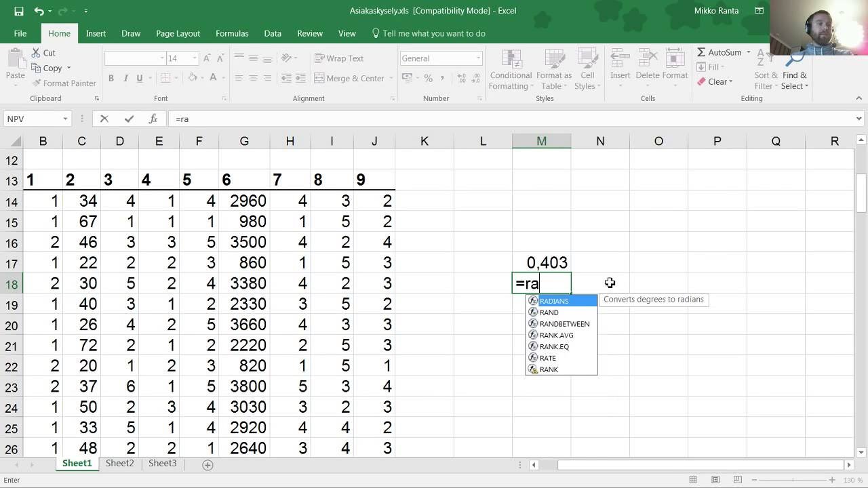
Task: Click Cancel X in the formula bar
Action: [x=104, y=119]
